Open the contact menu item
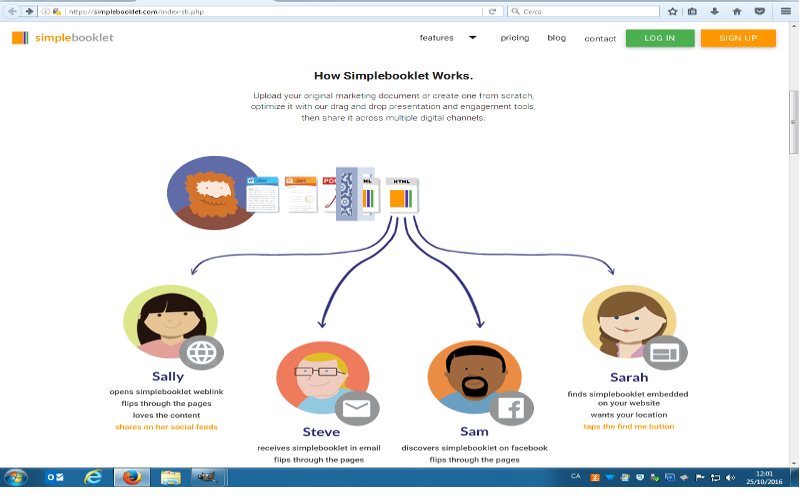Screen dimensions: 800x500 (x=600, y=39)
